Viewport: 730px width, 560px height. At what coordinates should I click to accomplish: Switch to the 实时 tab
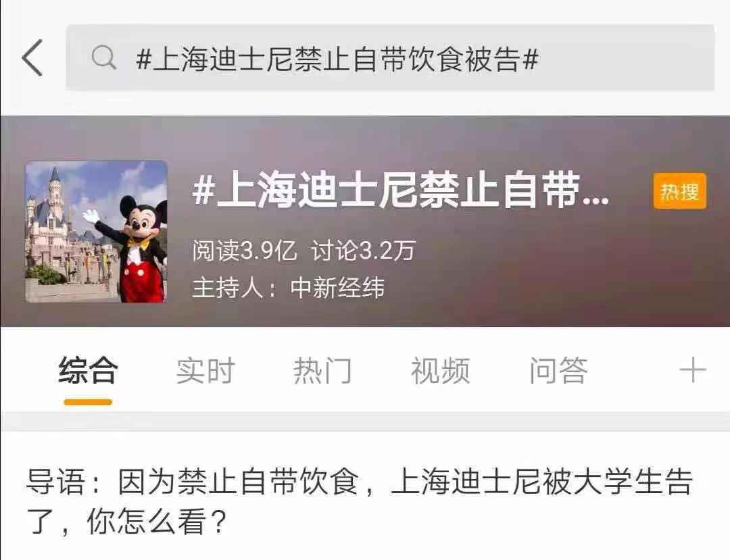[205, 370]
